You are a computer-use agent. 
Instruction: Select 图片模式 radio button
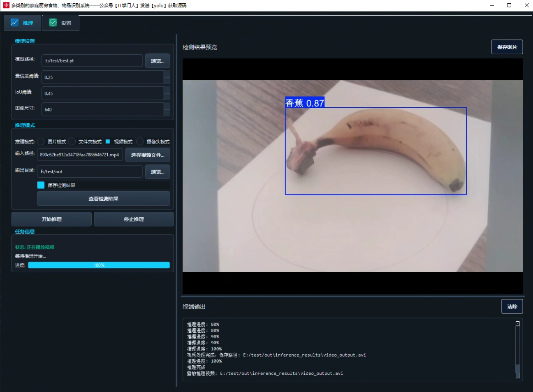41,141
